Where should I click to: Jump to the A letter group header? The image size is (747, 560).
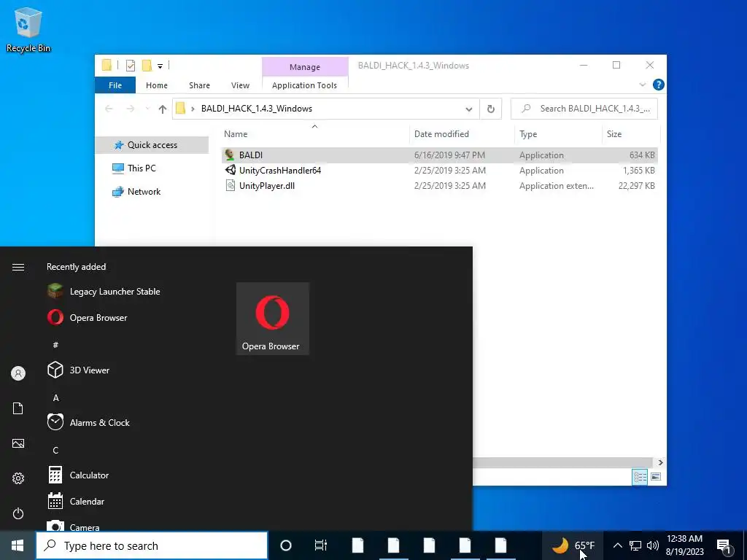coord(55,397)
